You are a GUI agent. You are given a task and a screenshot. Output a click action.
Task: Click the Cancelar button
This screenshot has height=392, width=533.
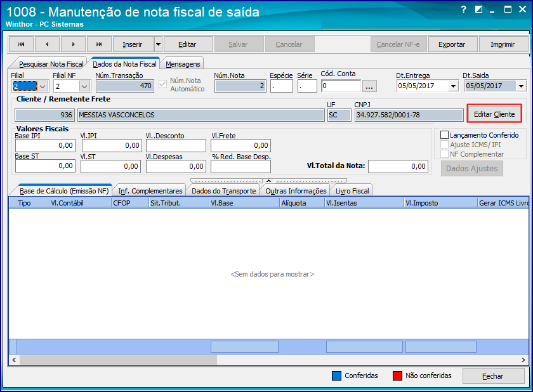289,44
